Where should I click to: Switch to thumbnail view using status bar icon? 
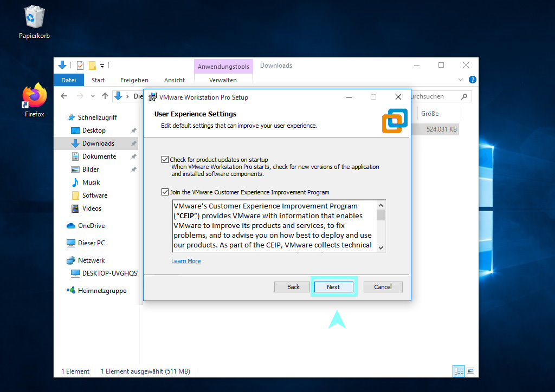470,371
